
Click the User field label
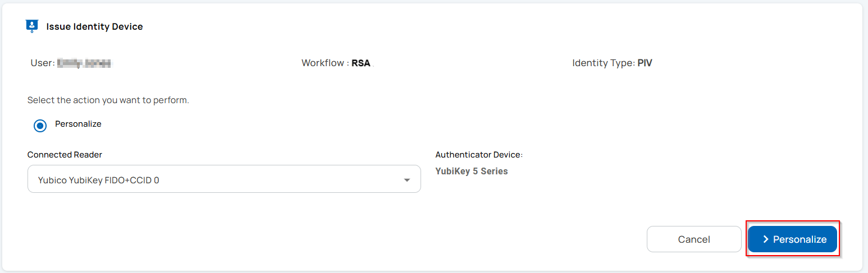pyautogui.click(x=42, y=63)
